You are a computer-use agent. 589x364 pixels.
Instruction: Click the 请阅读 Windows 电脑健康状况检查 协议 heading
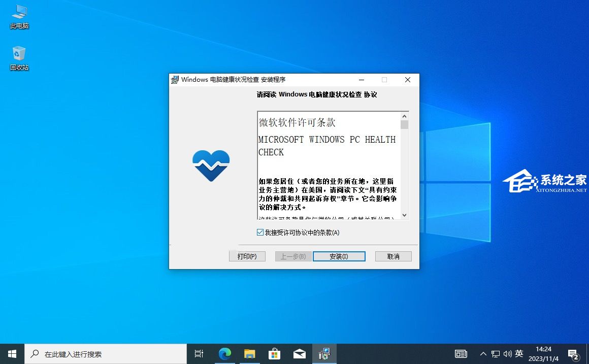tap(317, 94)
